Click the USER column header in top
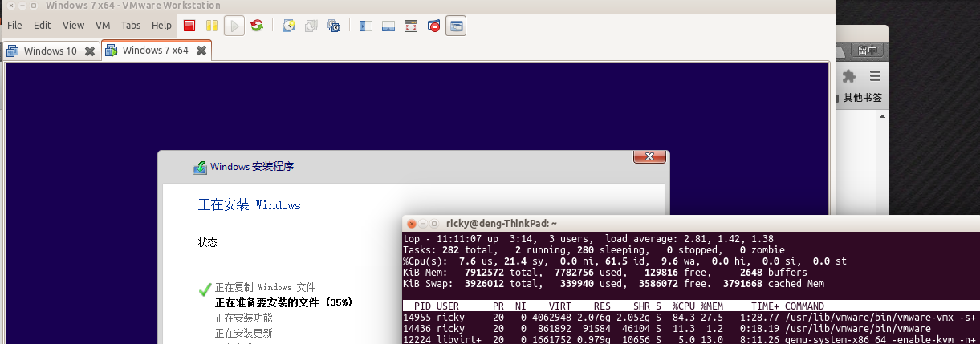Screen dimensions: 980x344 click(x=449, y=306)
